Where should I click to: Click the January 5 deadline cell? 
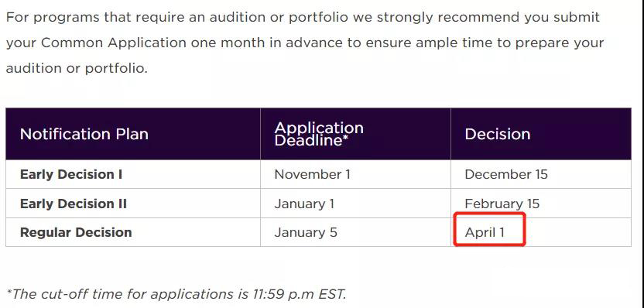pyautogui.click(x=306, y=232)
